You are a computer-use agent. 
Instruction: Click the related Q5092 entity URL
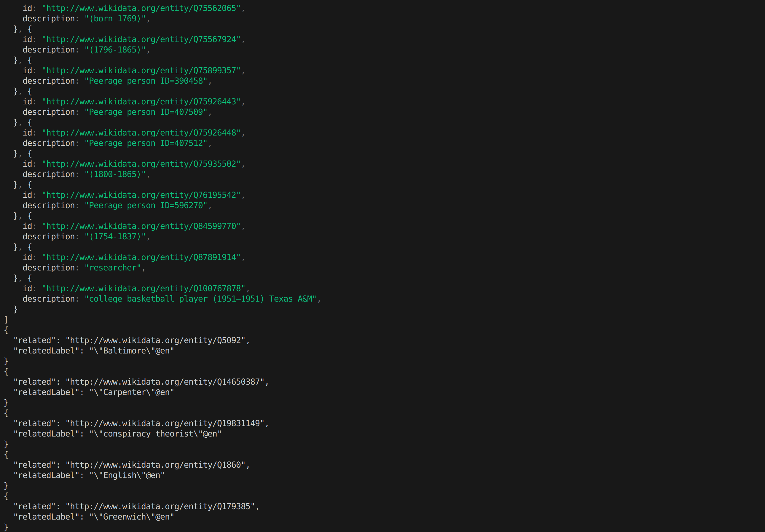[155, 340]
